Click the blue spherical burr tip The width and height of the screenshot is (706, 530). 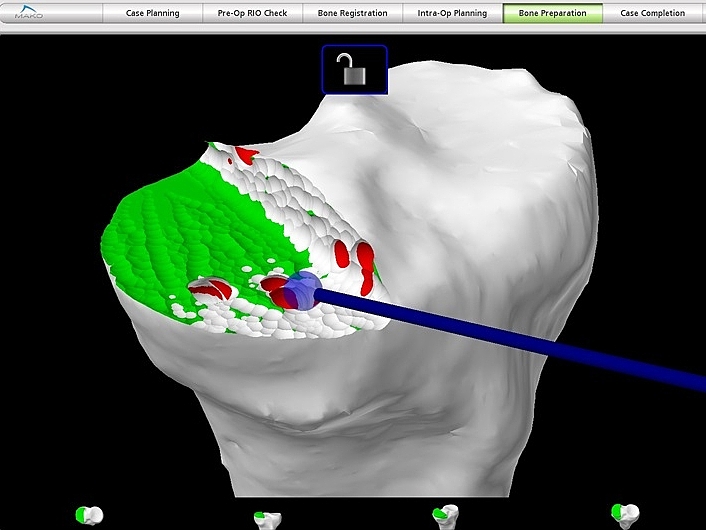click(x=302, y=289)
